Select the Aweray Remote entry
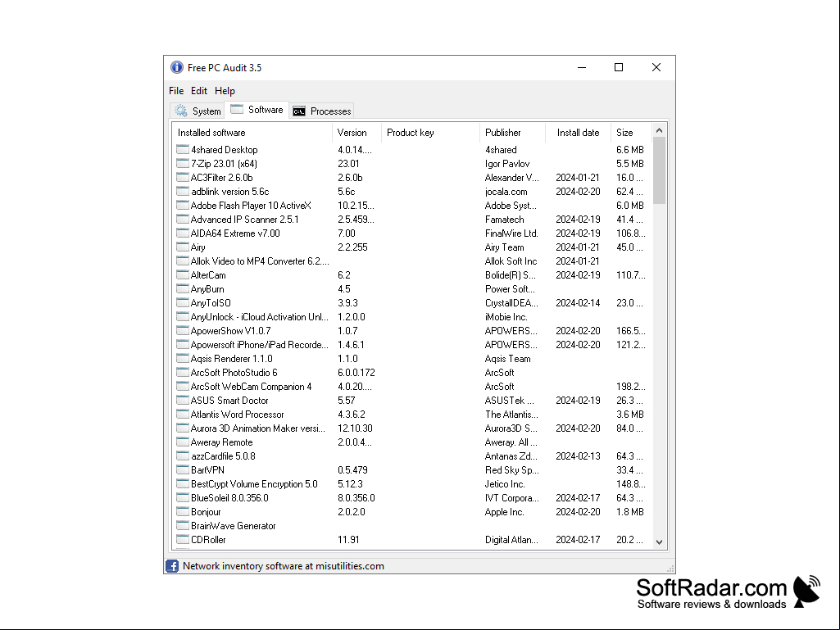The image size is (840, 630). [411, 442]
